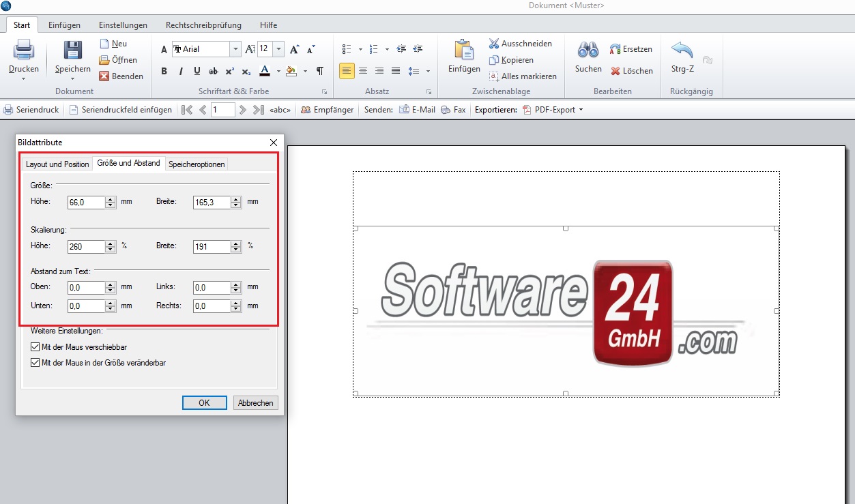Image resolution: width=855 pixels, height=504 pixels.
Task: Toggle the «abc» field preview
Action: point(280,110)
